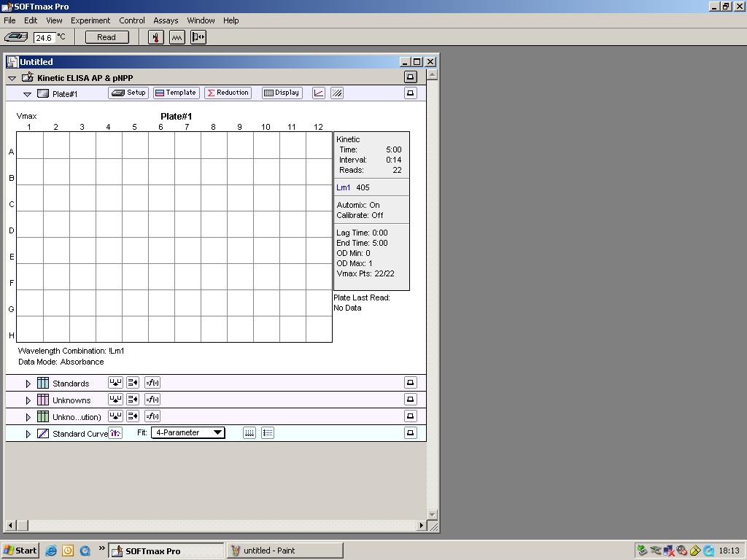Open the File menu

(9, 20)
